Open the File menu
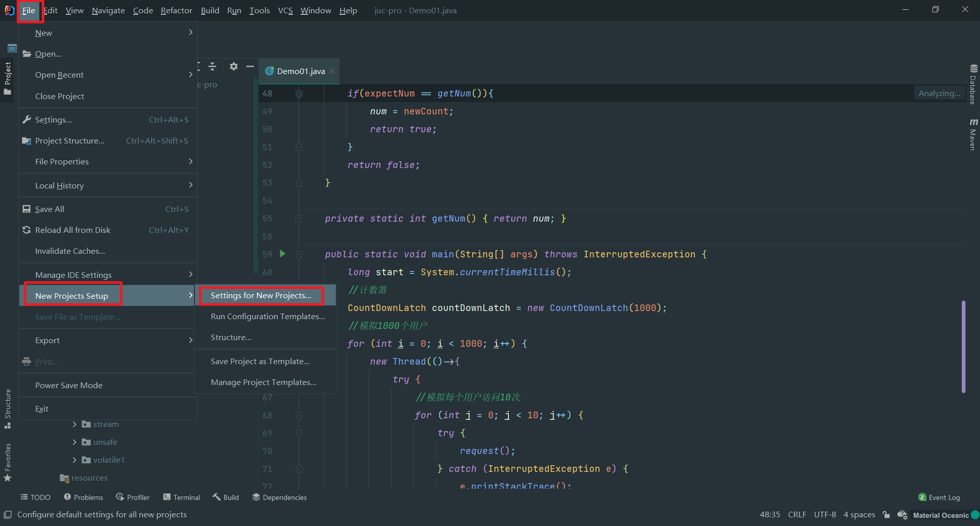The height and width of the screenshot is (526, 980). point(29,10)
